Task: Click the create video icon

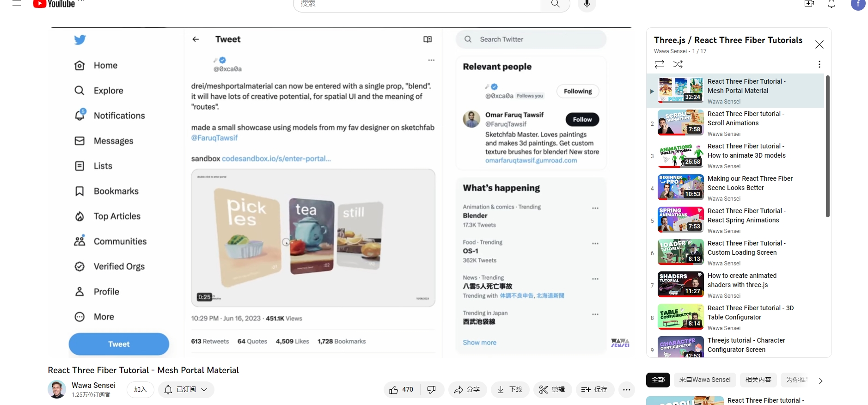Action: [809, 4]
